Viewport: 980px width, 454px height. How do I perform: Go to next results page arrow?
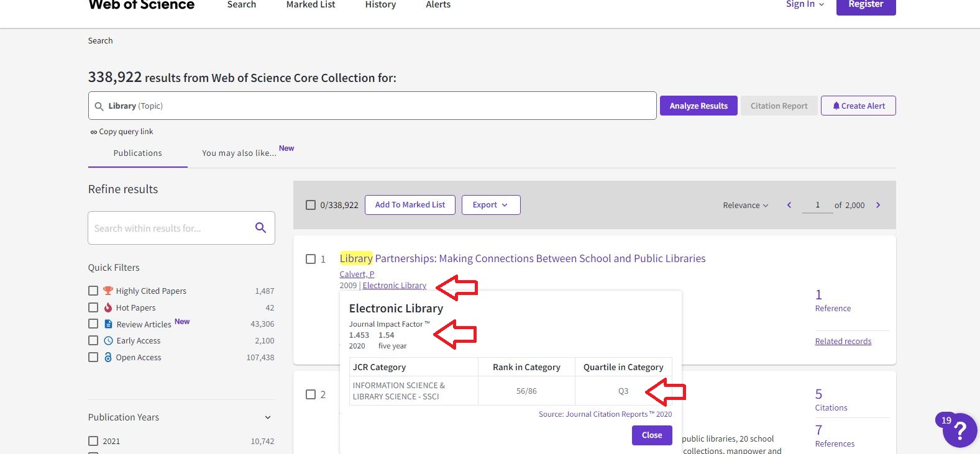(x=878, y=205)
